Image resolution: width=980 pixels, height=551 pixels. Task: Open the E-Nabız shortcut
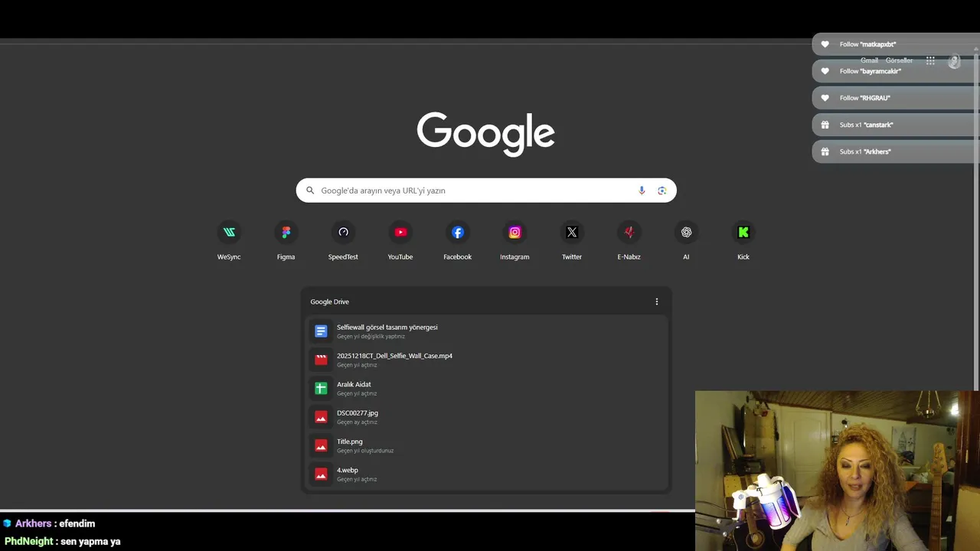[629, 240]
